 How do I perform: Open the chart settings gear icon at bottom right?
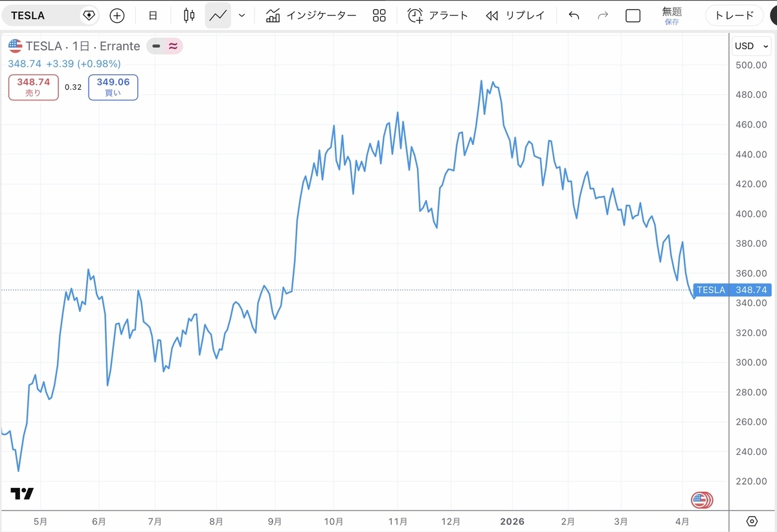(x=752, y=521)
